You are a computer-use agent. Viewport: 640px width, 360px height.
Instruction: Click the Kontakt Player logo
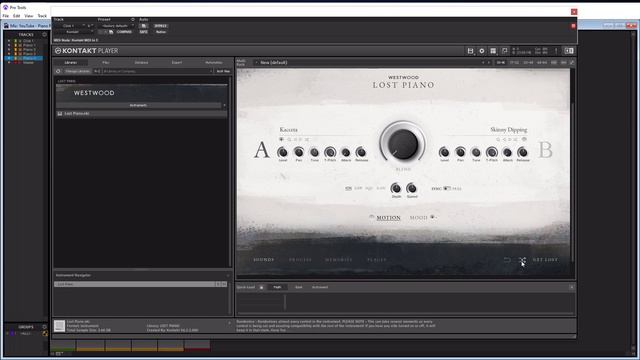click(x=86, y=51)
